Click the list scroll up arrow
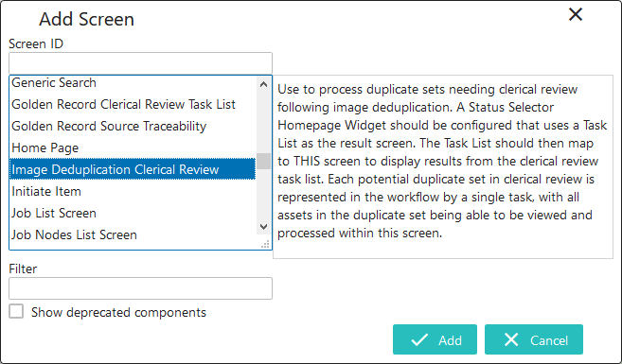622x364 pixels. pos(263,84)
